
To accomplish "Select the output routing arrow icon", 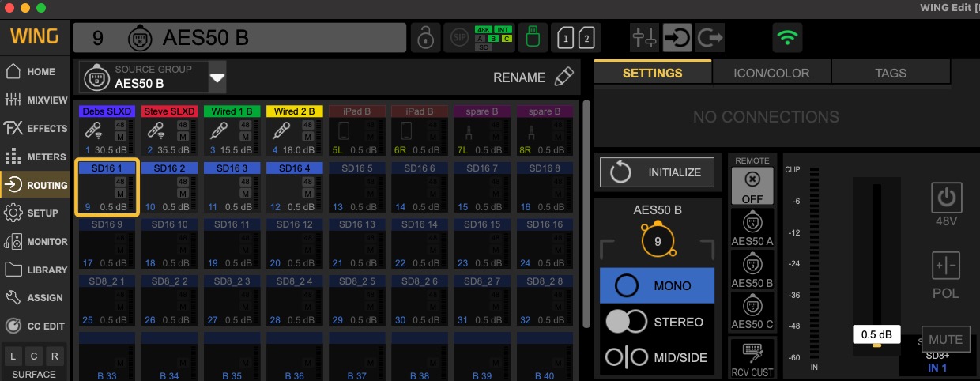I will [x=711, y=37].
